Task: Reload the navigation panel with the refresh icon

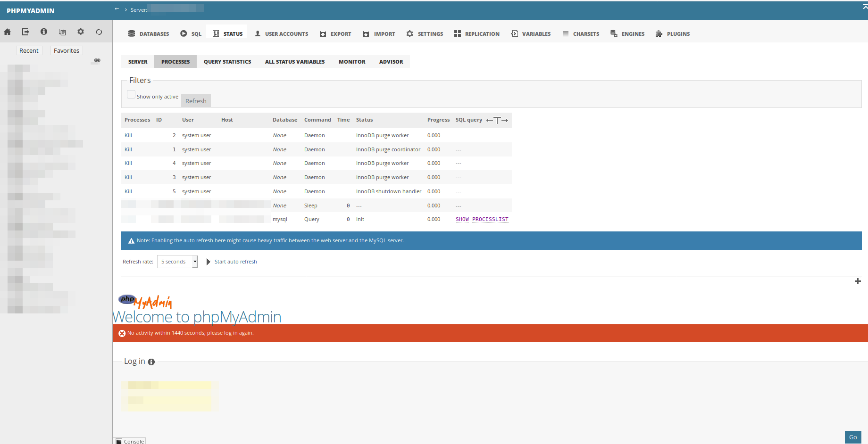Action: [99, 32]
